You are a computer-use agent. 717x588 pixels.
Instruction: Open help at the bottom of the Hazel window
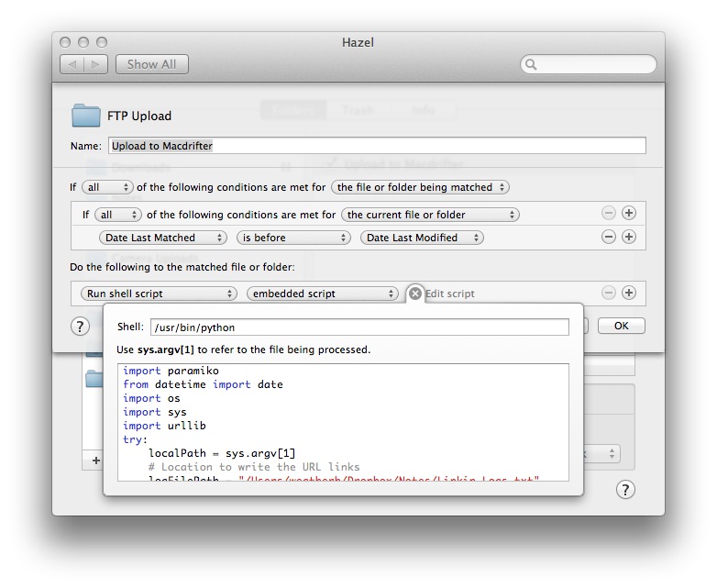click(x=625, y=490)
